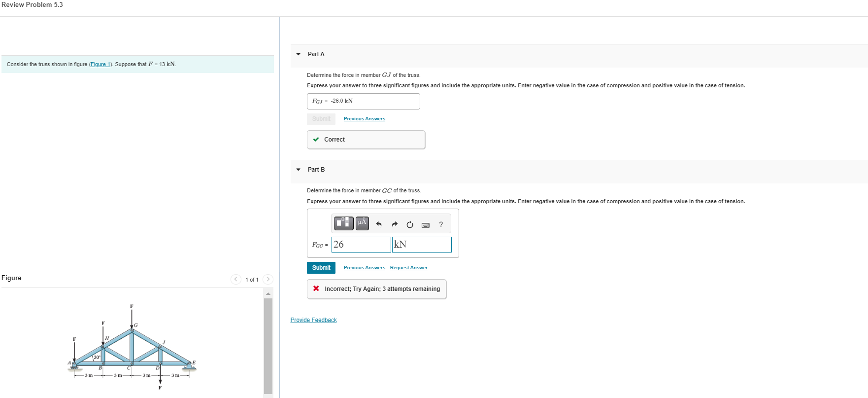Open Previous Answers for Part A

(365, 119)
